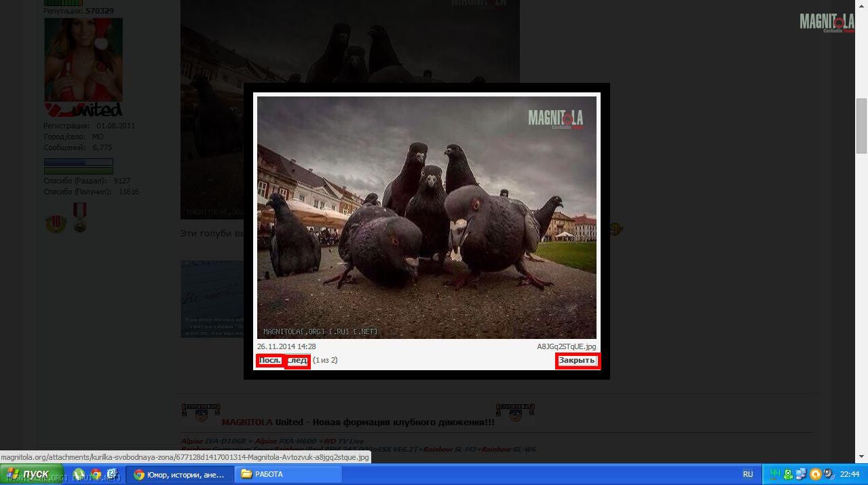Image resolution: width=868 pixels, height=485 pixels.
Task: Click the green quick launch icon beside ПУСК
Action: pyautogui.click(x=79, y=474)
